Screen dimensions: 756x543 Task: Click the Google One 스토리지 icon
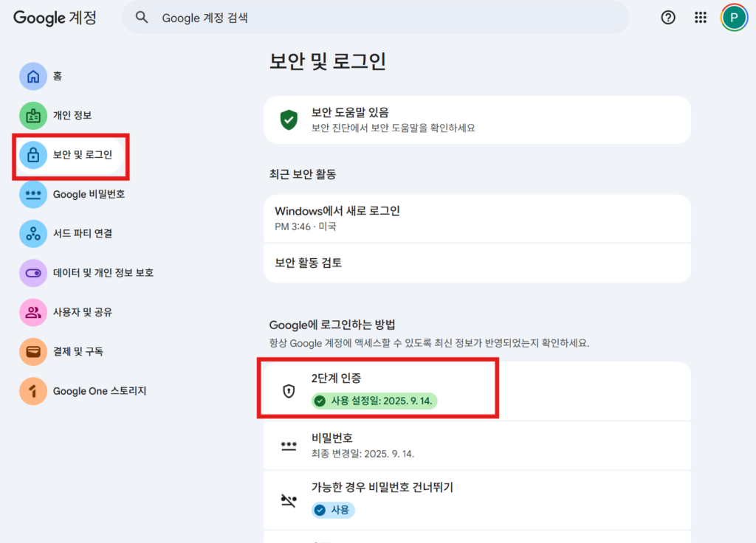tap(33, 391)
